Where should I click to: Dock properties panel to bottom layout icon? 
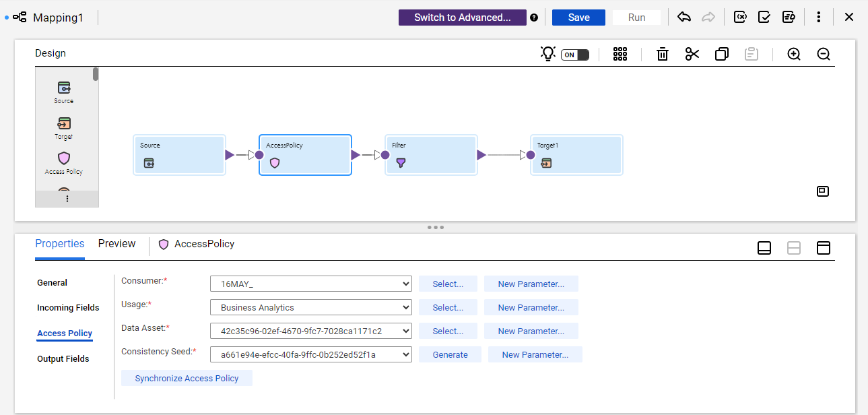tap(764, 248)
